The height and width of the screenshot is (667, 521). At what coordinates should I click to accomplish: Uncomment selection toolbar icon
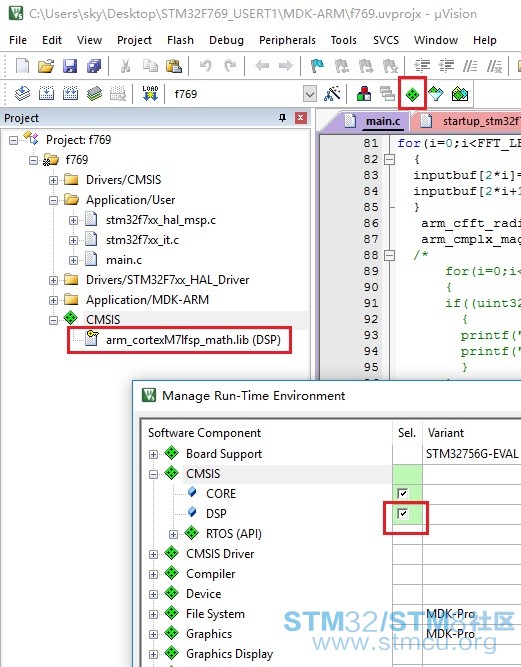pyautogui.click(x=494, y=66)
